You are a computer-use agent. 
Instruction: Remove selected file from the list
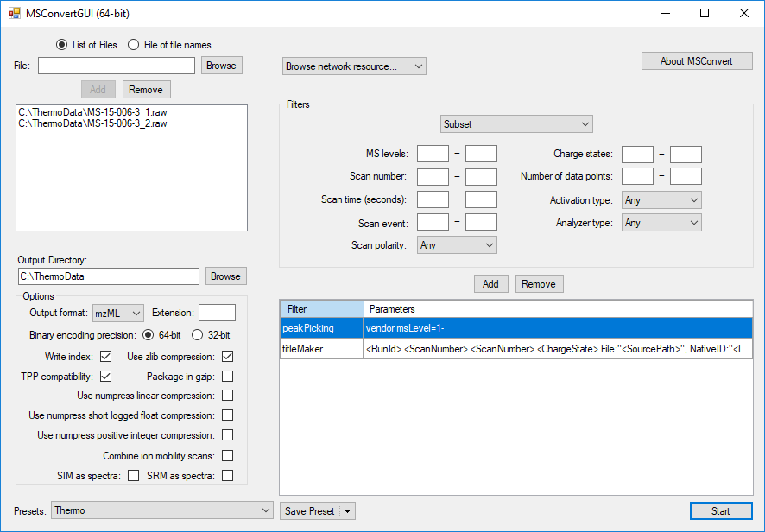(146, 90)
